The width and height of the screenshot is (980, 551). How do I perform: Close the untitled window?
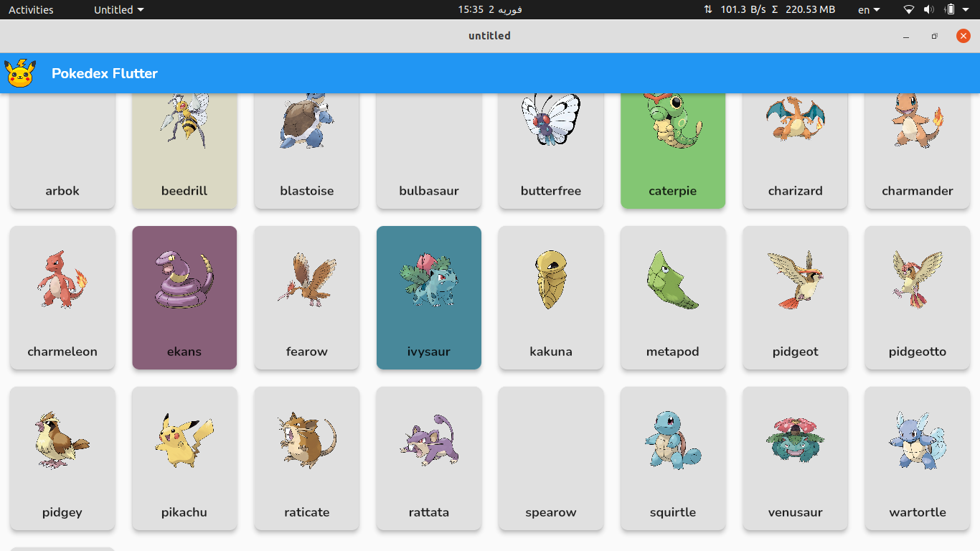click(963, 36)
